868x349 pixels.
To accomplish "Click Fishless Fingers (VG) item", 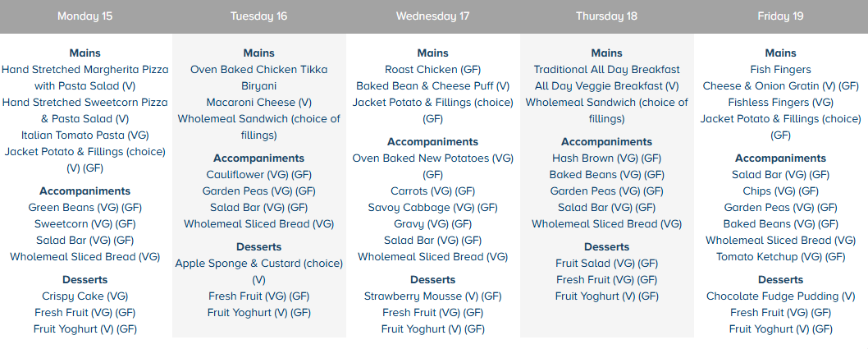I will (780, 103).
